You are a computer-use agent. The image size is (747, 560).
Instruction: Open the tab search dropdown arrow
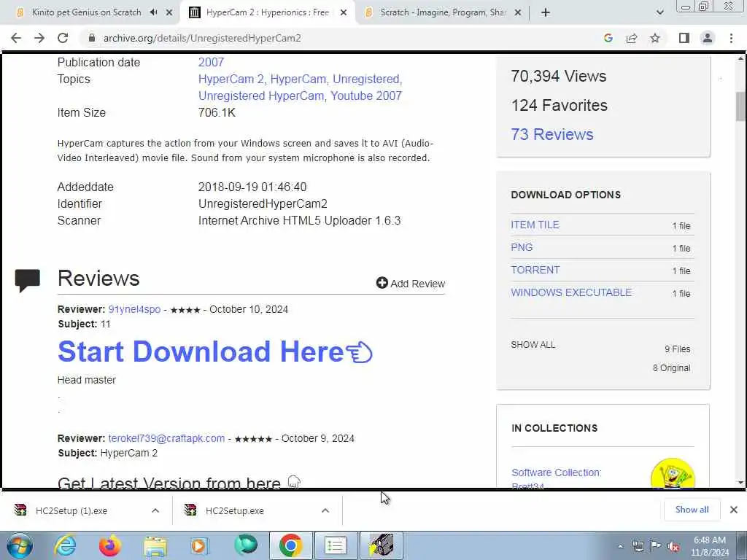click(659, 13)
